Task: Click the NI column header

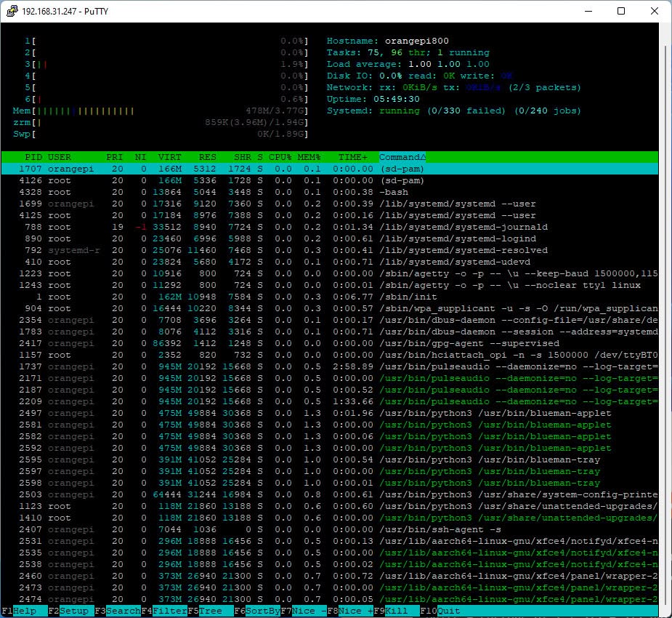Action: (x=140, y=157)
